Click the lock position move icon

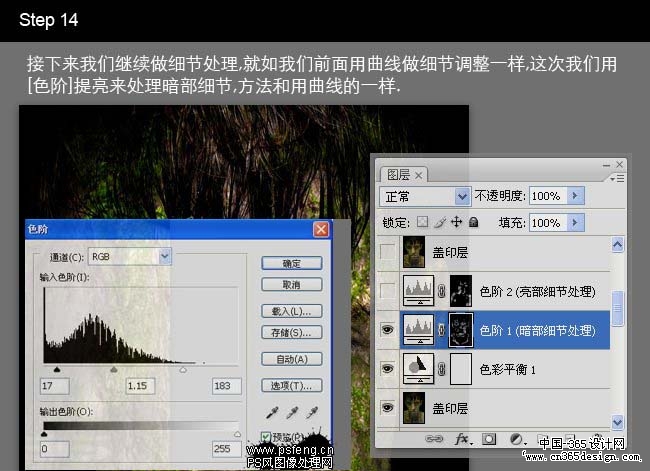pos(456,222)
